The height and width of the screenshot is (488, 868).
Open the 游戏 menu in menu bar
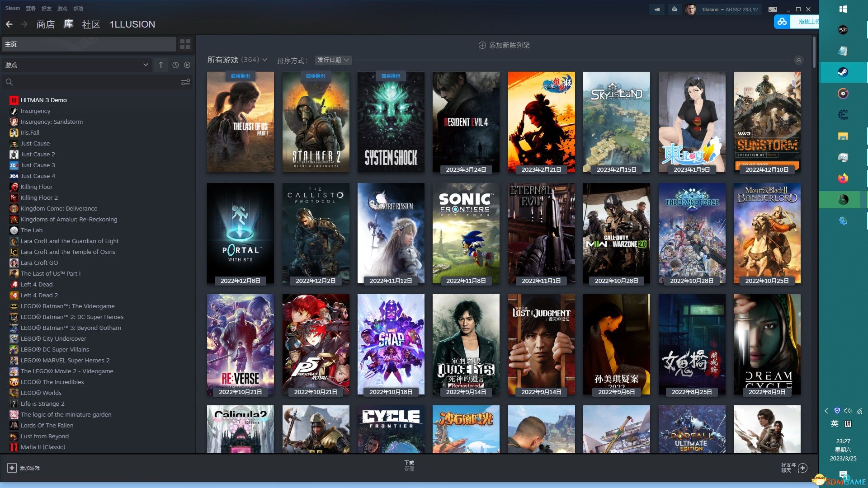click(x=62, y=9)
